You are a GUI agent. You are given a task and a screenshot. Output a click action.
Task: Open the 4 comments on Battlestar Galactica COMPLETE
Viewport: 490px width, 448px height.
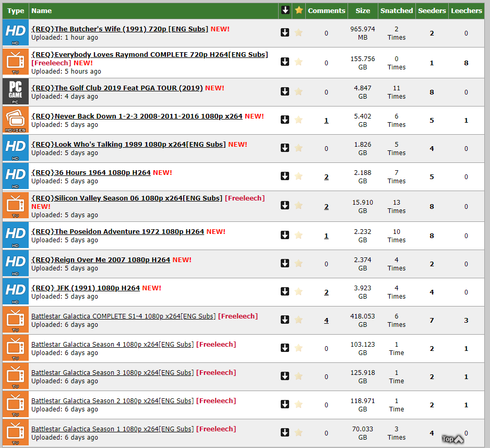[x=326, y=320]
